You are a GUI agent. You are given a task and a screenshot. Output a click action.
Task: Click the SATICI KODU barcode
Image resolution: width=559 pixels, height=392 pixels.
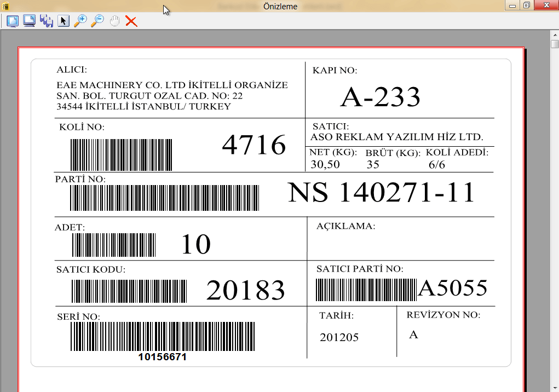point(129,291)
